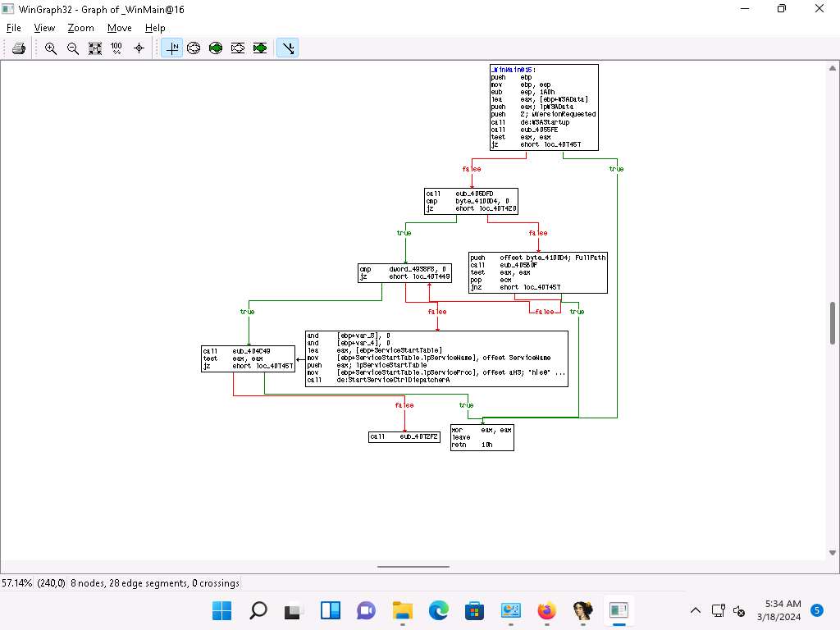This screenshot has height=630, width=840.
Task: Set zoom to 100% icon
Action: tap(116, 48)
